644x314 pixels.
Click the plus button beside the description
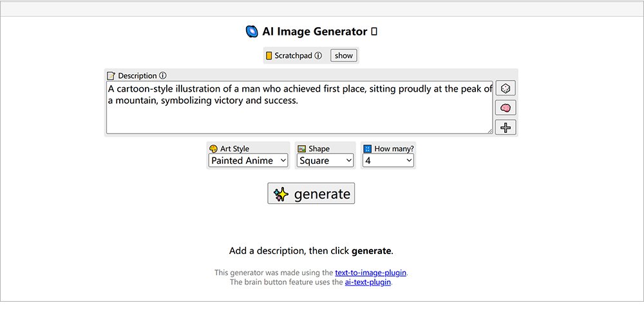click(x=506, y=127)
